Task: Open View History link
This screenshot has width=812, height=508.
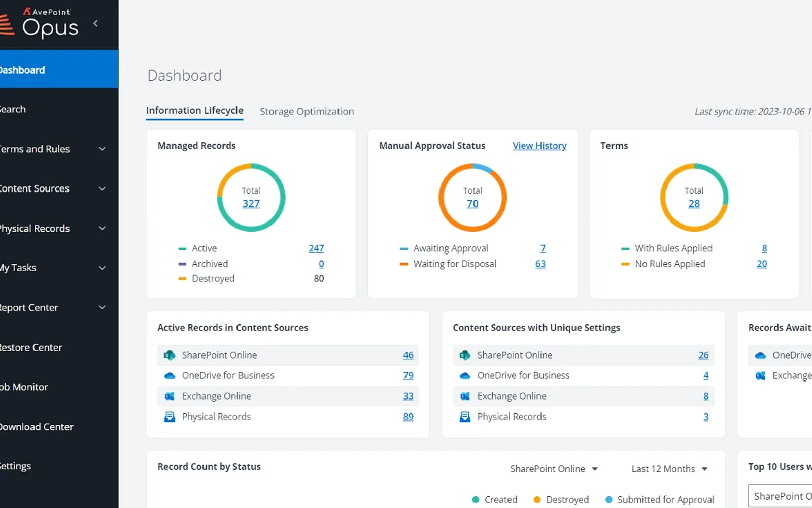Action: [539, 146]
